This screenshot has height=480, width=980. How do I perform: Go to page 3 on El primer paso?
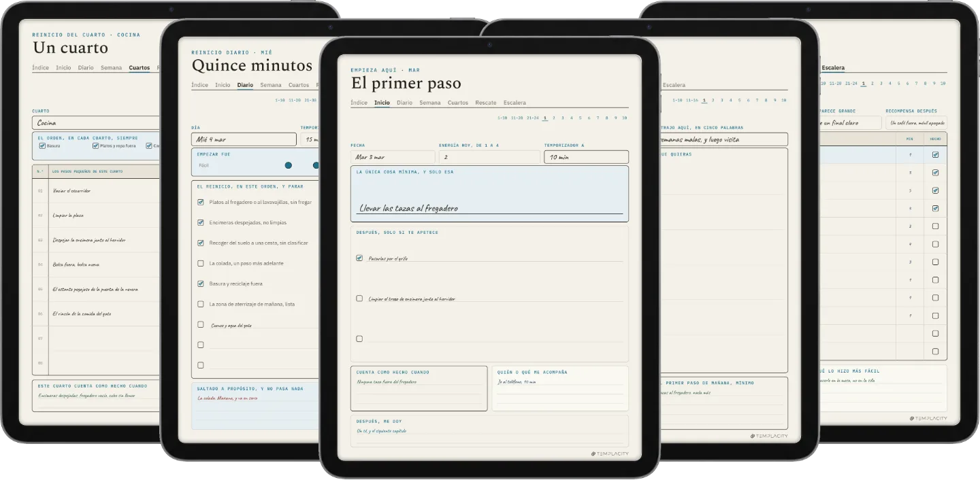(563, 118)
